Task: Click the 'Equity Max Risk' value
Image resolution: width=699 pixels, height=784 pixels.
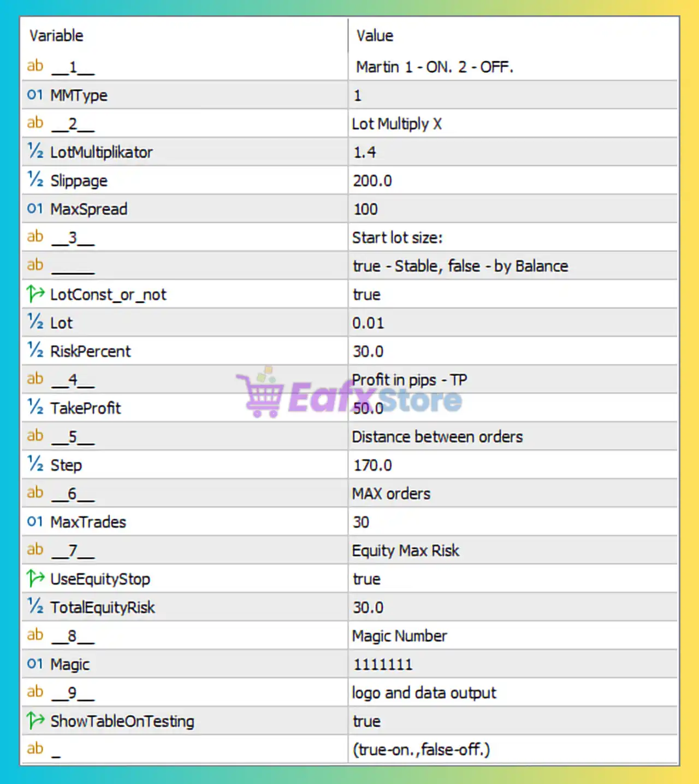Action: point(406,550)
